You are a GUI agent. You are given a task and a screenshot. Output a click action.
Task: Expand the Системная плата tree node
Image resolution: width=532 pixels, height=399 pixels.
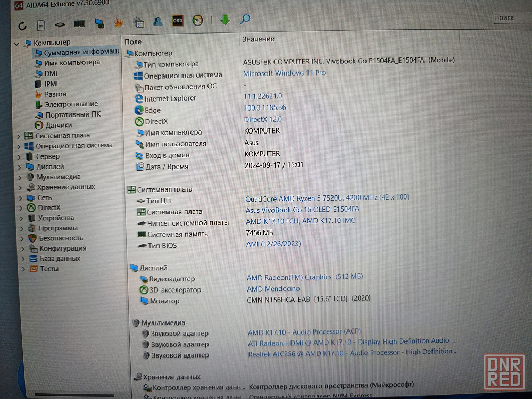(x=19, y=136)
